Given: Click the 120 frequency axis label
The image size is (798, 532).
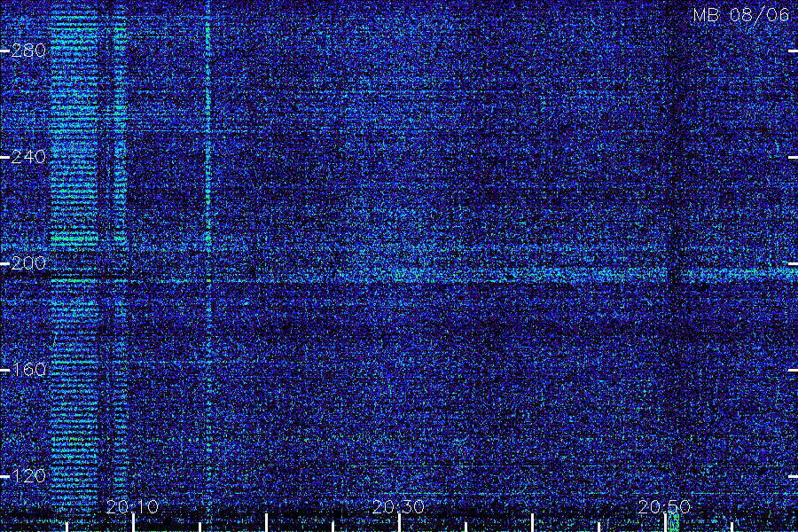Looking at the screenshot, I should (28, 476).
